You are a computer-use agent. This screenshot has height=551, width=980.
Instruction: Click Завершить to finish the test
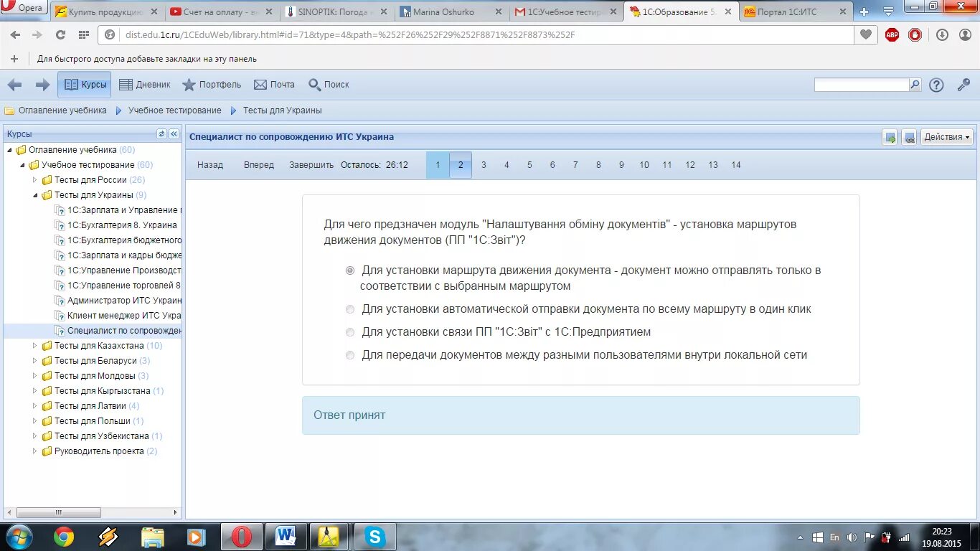311,165
